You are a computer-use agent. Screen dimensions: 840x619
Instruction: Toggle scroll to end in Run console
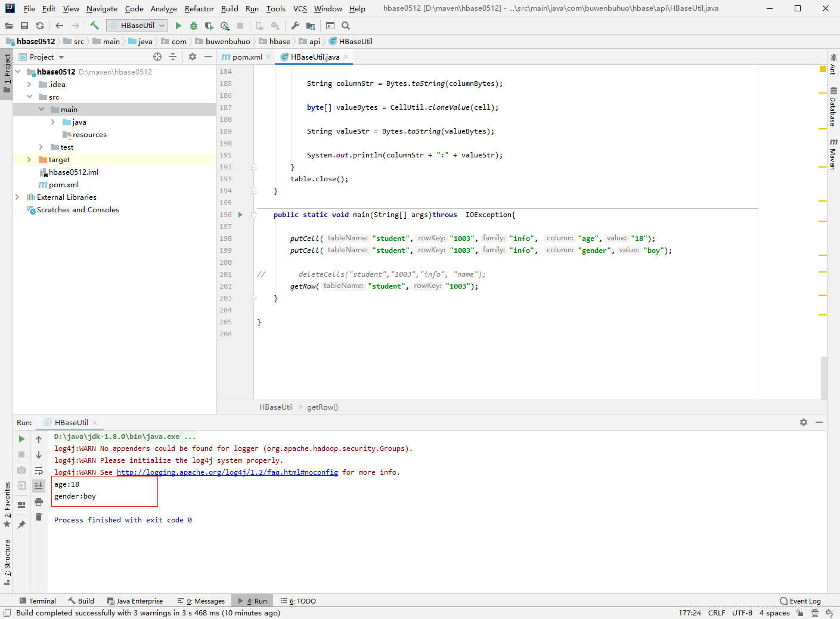39,486
